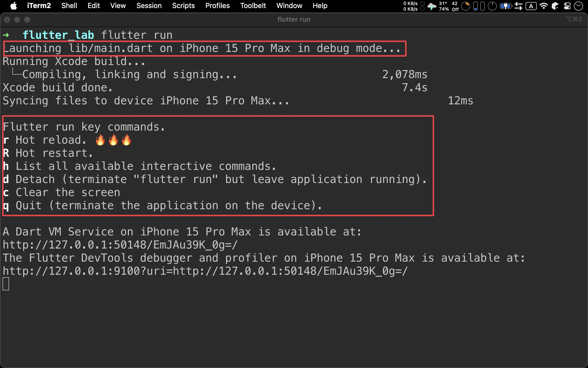Open the Help menu
588x368 pixels.
pyautogui.click(x=320, y=6)
